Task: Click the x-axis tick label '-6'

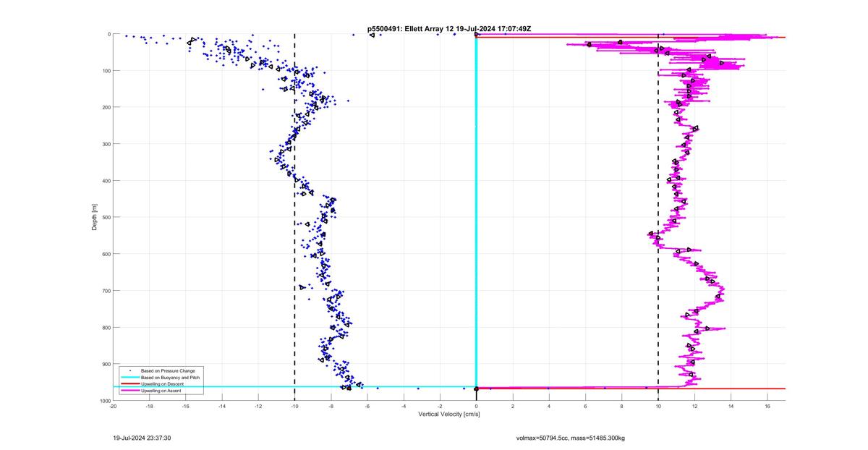Action: (367, 407)
